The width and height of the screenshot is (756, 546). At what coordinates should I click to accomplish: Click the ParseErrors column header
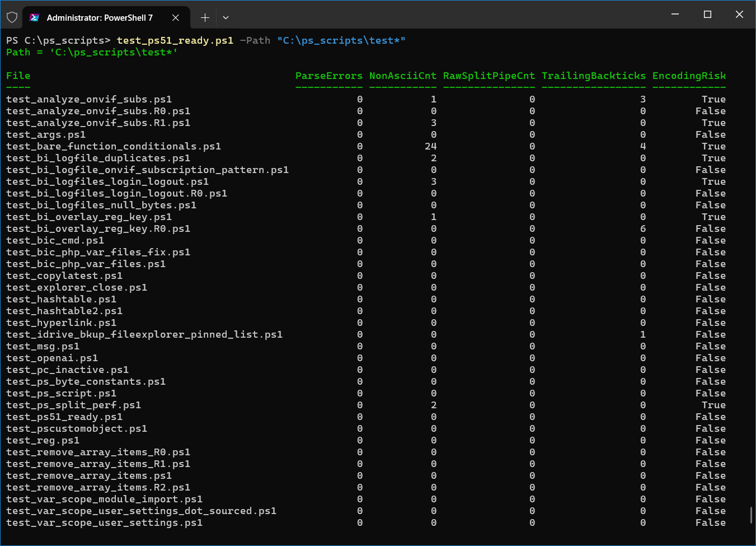click(328, 76)
